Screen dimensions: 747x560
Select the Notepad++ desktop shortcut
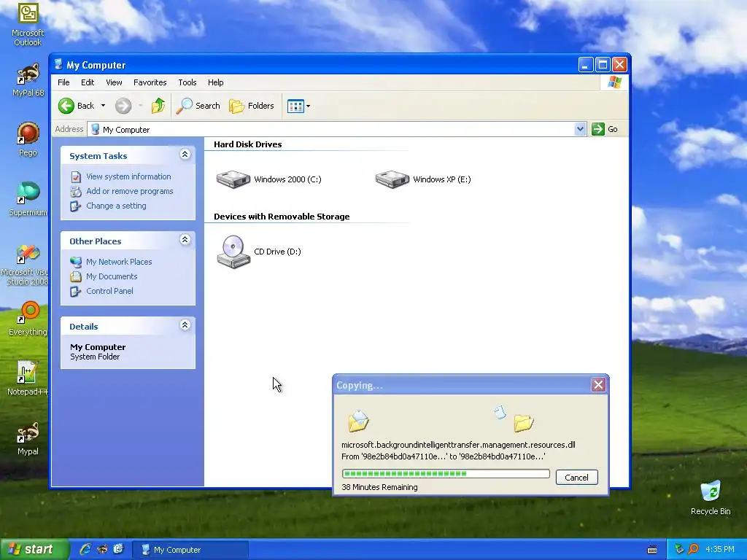click(x=28, y=378)
